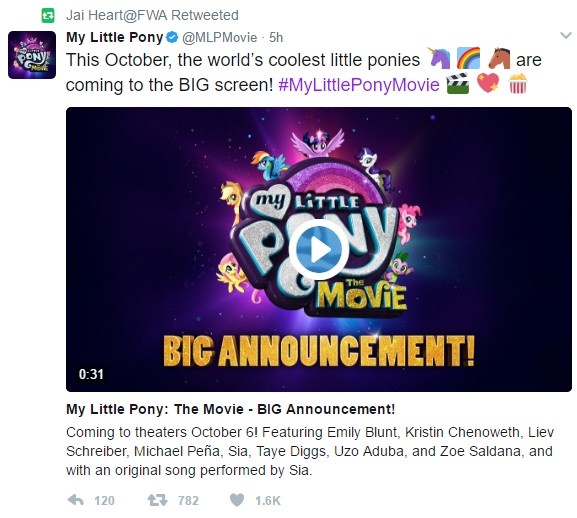Screen dimensions: 577x518
Task: Click the reply arrow icon
Action: (76, 500)
